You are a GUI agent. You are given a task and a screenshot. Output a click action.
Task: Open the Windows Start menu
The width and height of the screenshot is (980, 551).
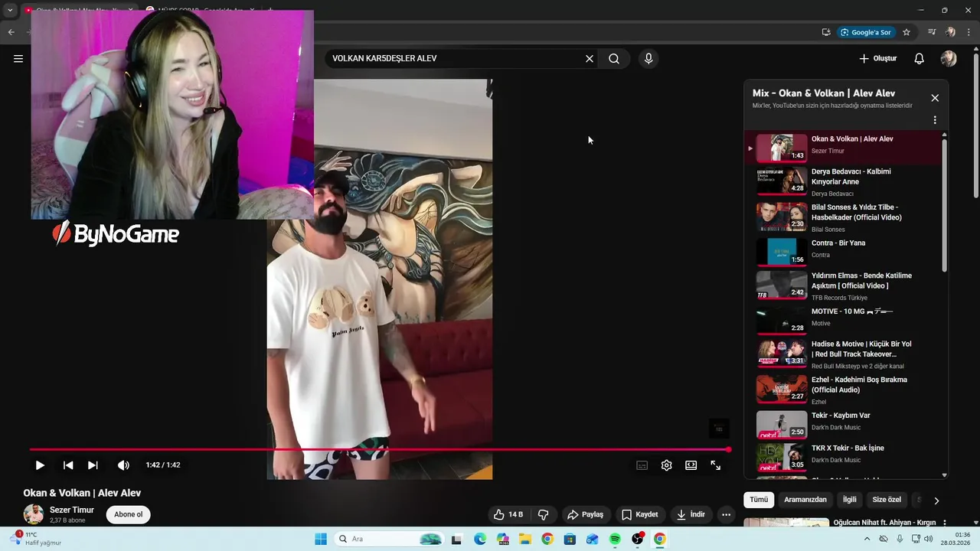coord(321,539)
